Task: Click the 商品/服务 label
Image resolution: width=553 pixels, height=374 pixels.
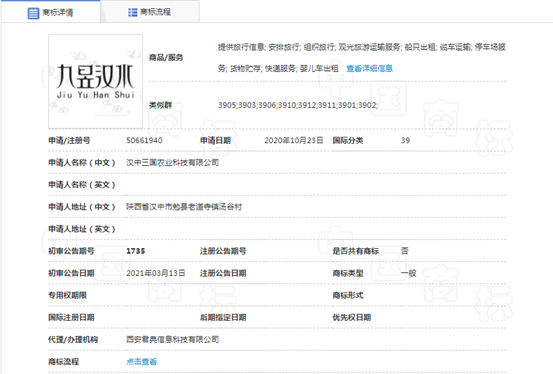Action: pos(166,58)
